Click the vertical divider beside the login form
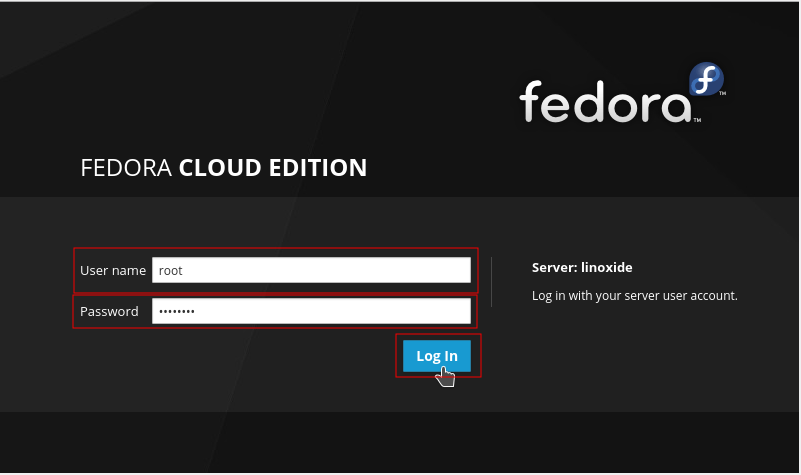The image size is (801, 475). (491, 281)
